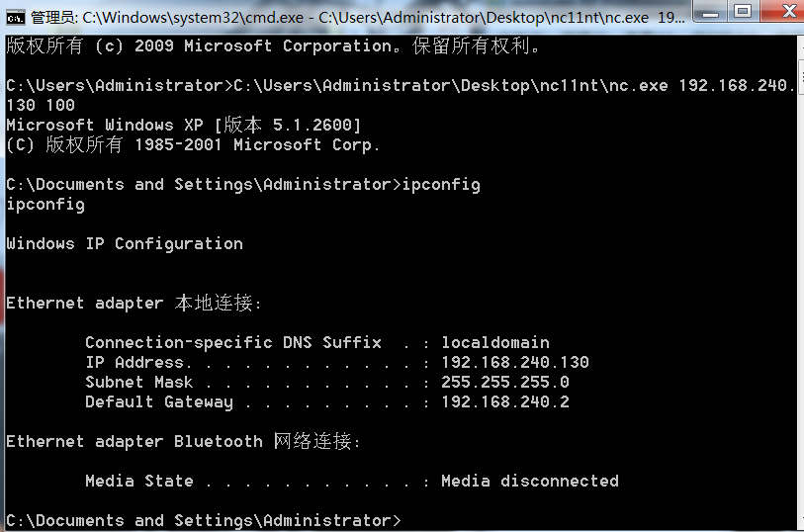This screenshot has width=804, height=532.
Task: Click the "Ethernet adapter Bluetooth 网络连接" line
Action: tap(184, 441)
